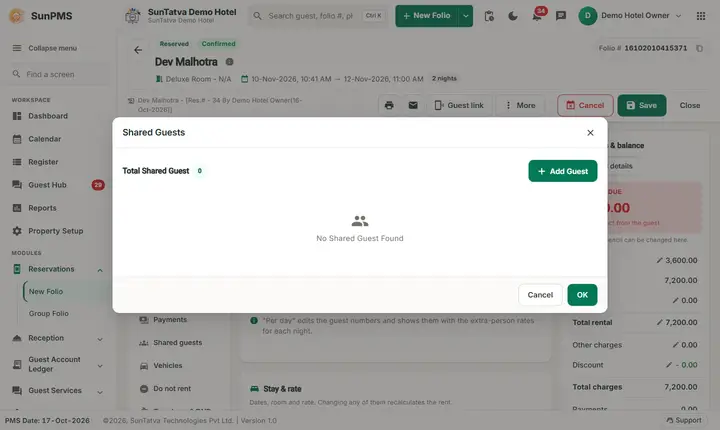Viewport: 720px width, 430px height.
Task: Click the 2 nights badge
Action: click(x=444, y=79)
